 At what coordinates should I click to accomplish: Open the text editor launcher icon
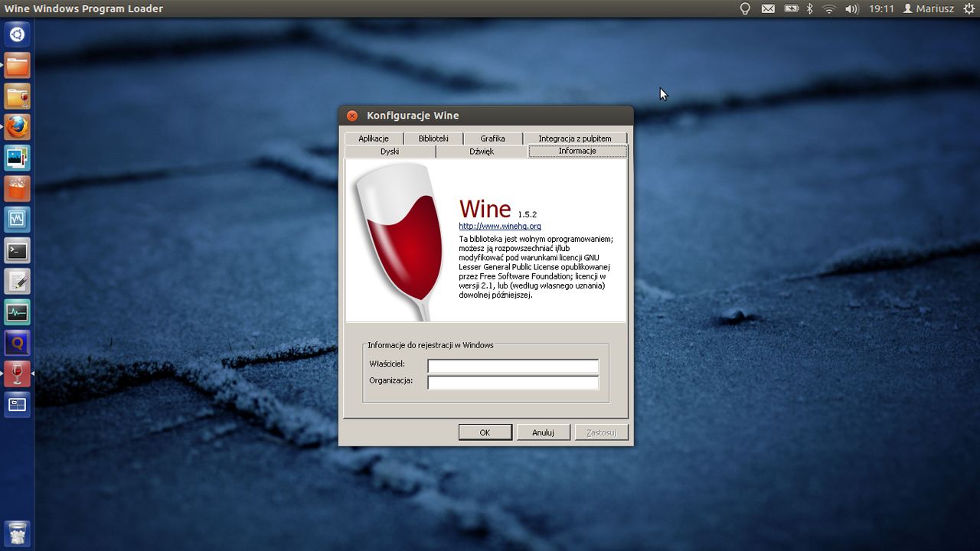(18, 282)
